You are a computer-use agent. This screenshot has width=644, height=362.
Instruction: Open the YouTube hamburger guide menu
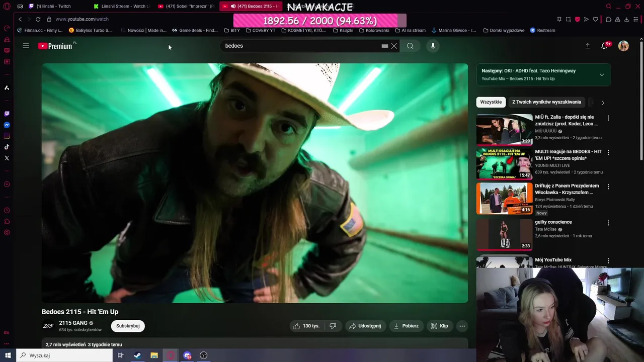pos(26,46)
